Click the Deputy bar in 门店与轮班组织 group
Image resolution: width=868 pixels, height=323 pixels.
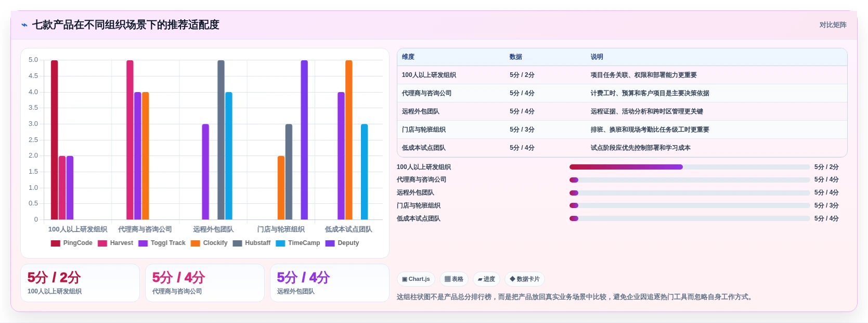click(x=304, y=140)
